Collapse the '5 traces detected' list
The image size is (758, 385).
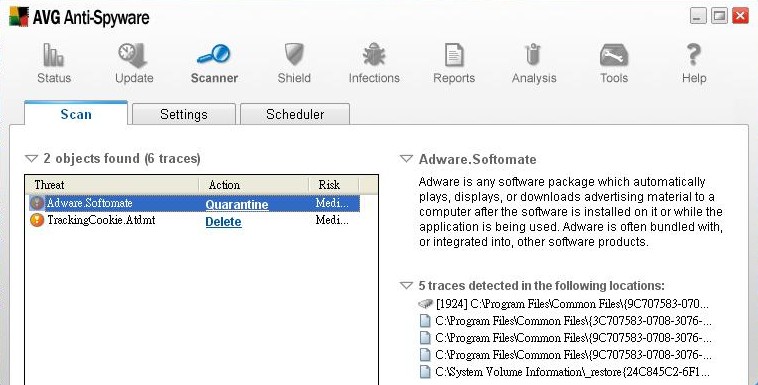[406, 285]
